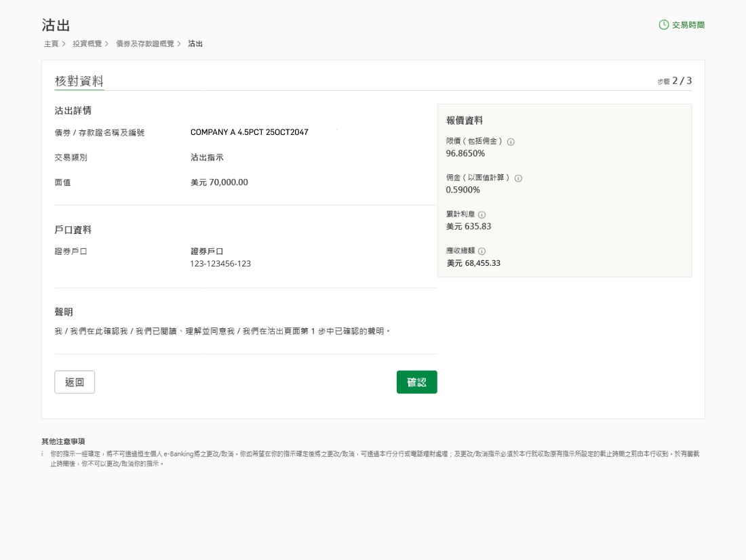The image size is (746, 560).
Task: Click info icon beside 應收總額
Action: pyautogui.click(x=482, y=251)
